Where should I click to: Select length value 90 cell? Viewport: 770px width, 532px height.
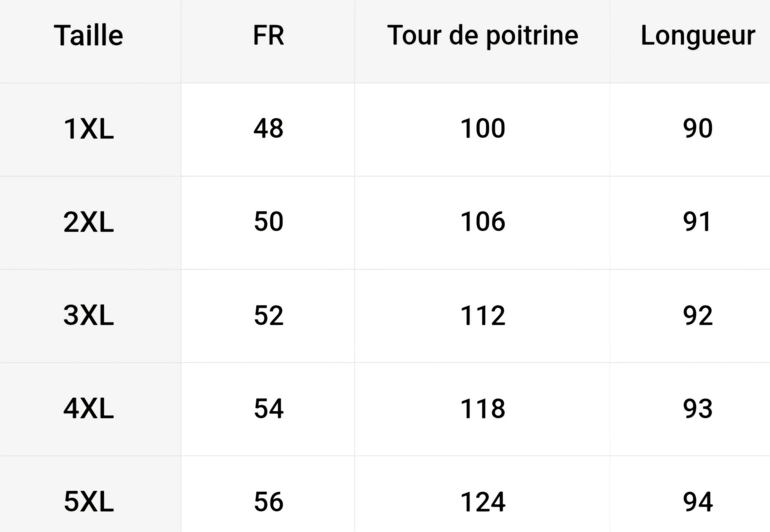697,129
